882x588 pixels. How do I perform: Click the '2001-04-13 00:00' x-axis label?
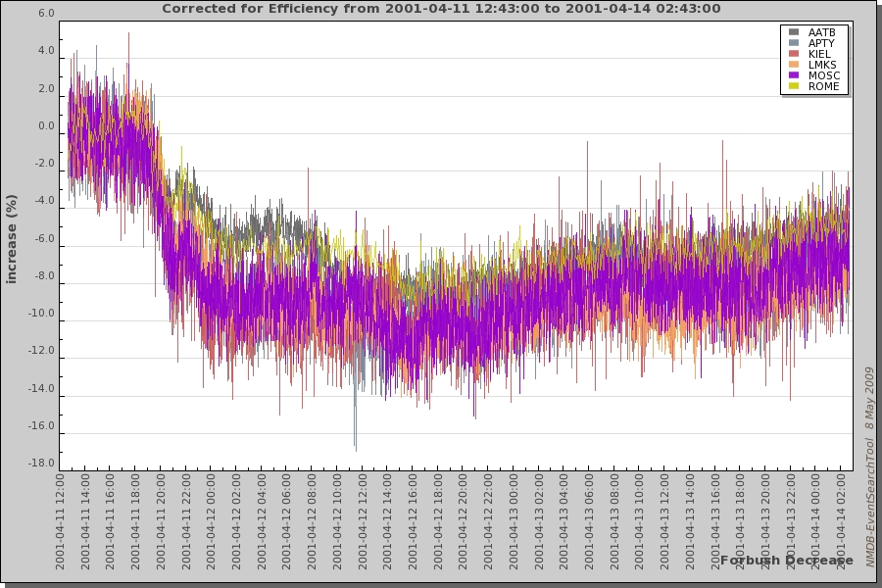(513, 521)
